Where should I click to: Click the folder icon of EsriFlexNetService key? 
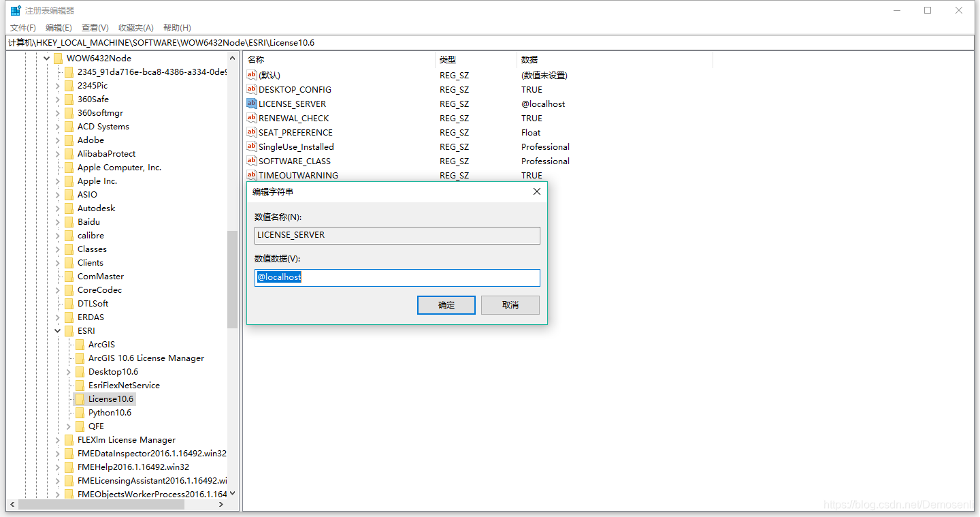click(80, 385)
